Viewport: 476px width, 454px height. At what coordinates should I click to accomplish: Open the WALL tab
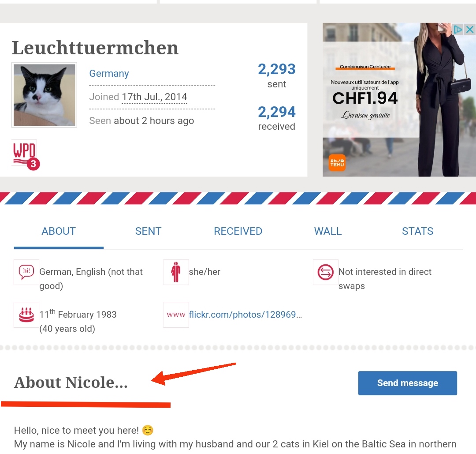[328, 231]
